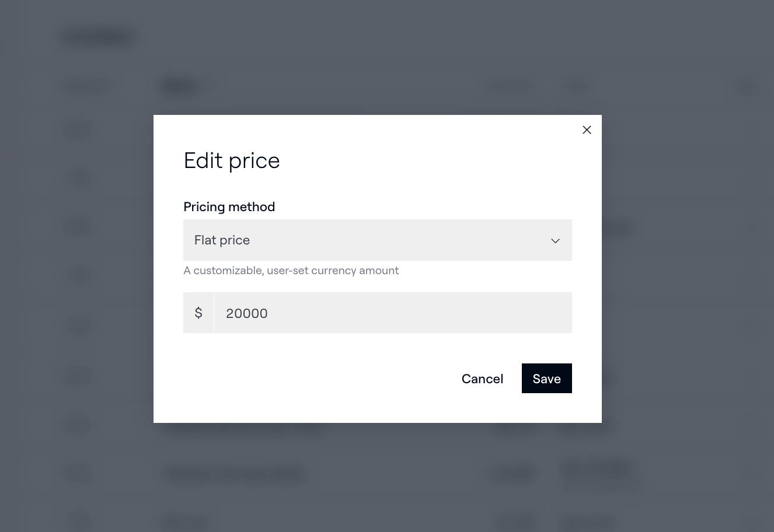This screenshot has height=532, width=774.
Task: Click the blurred page heading behind the dialog
Action: tap(99, 38)
